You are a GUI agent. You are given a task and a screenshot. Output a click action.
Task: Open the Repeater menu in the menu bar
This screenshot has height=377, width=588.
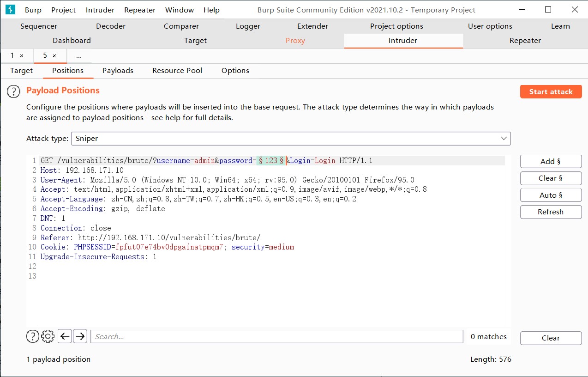coord(140,10)
